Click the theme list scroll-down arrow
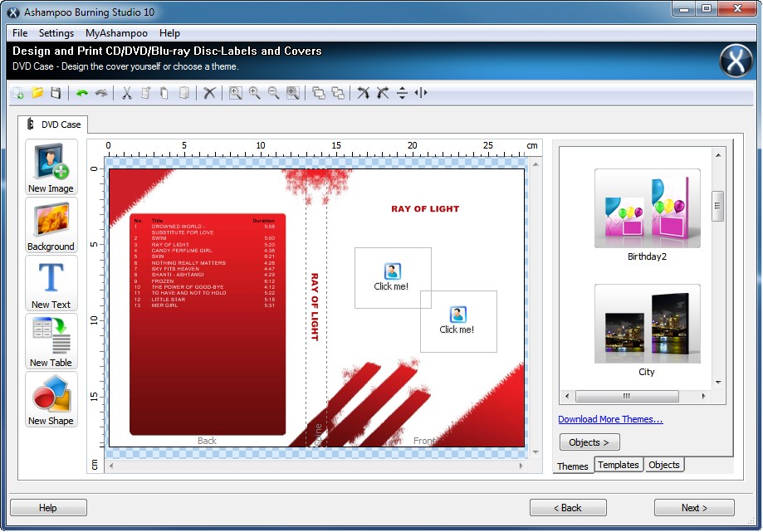Screen dimensions: 763x532 (718, 383)
